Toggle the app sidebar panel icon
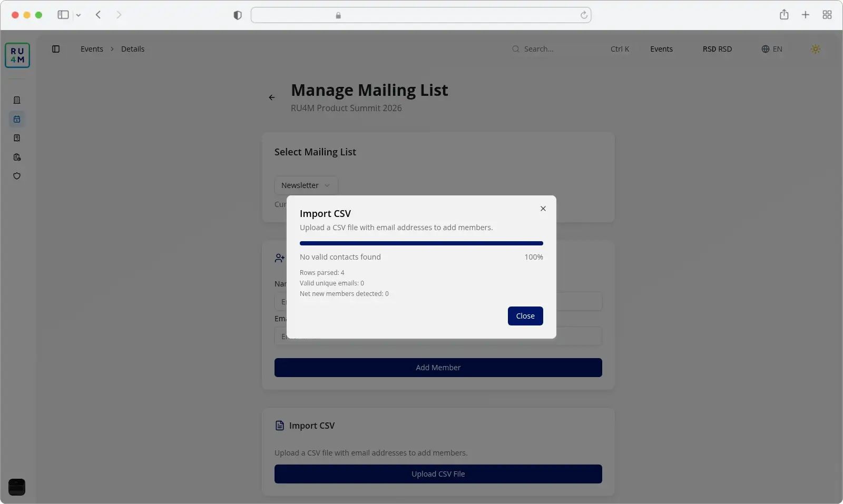The height and width of the screenshot is (504, 843). click(56, 49)
